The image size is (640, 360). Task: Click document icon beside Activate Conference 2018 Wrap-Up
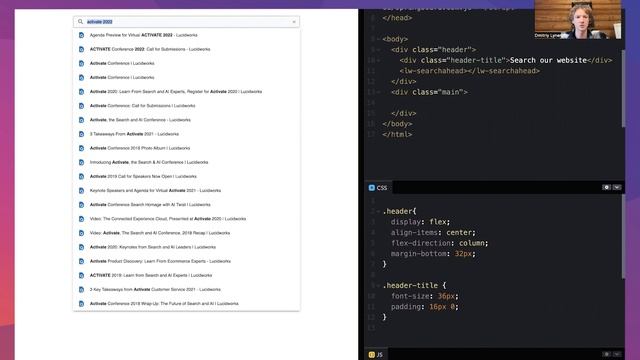click(81, 304)
